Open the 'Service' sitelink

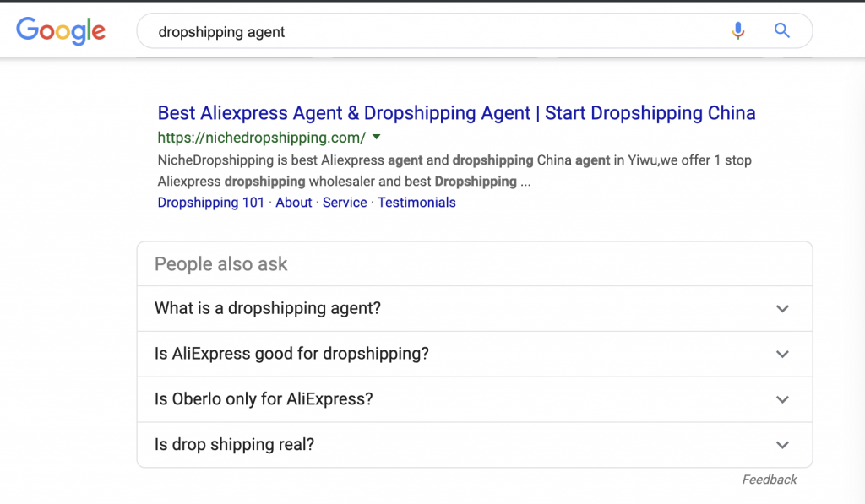pos(345,203)
